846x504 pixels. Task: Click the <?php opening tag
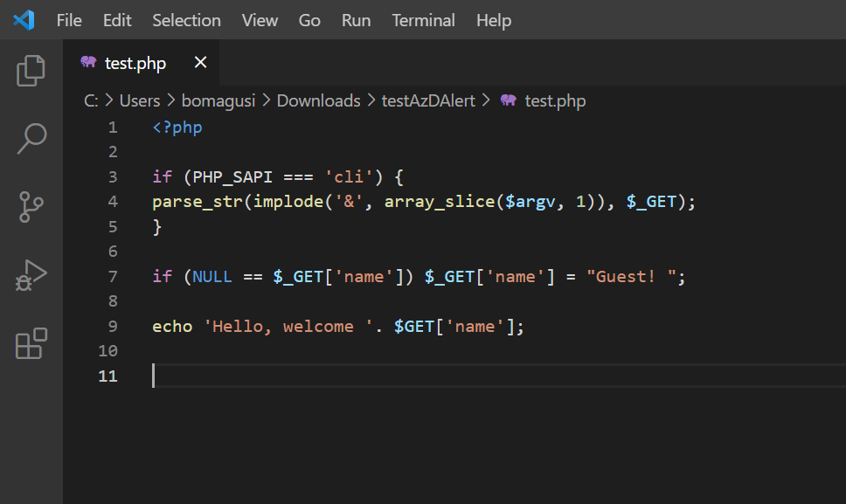pos(177,128)
